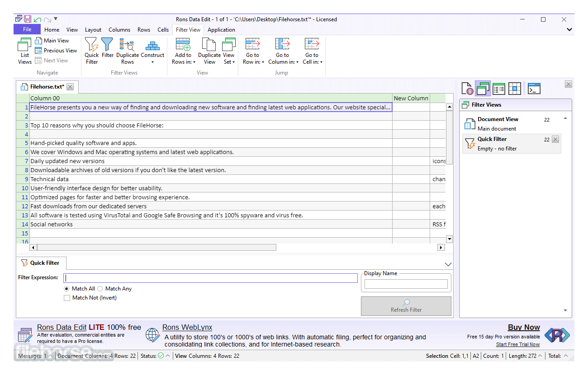Select the Match All radio button
588x375 pixels.
click(x=67, y=289)
